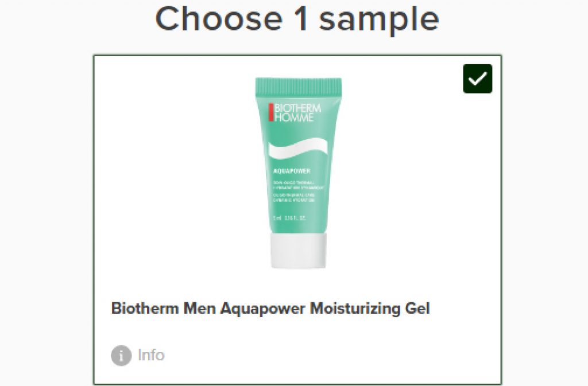This screenshot has width=588, height=386.
Task: Click the Aquapower label on the tube
Action: point(292,171)
